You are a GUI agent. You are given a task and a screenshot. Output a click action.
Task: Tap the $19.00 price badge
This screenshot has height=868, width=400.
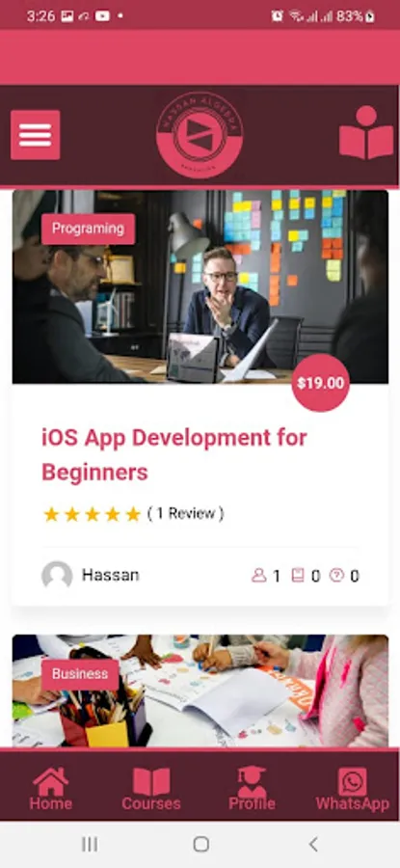click(x=320, y=383)
